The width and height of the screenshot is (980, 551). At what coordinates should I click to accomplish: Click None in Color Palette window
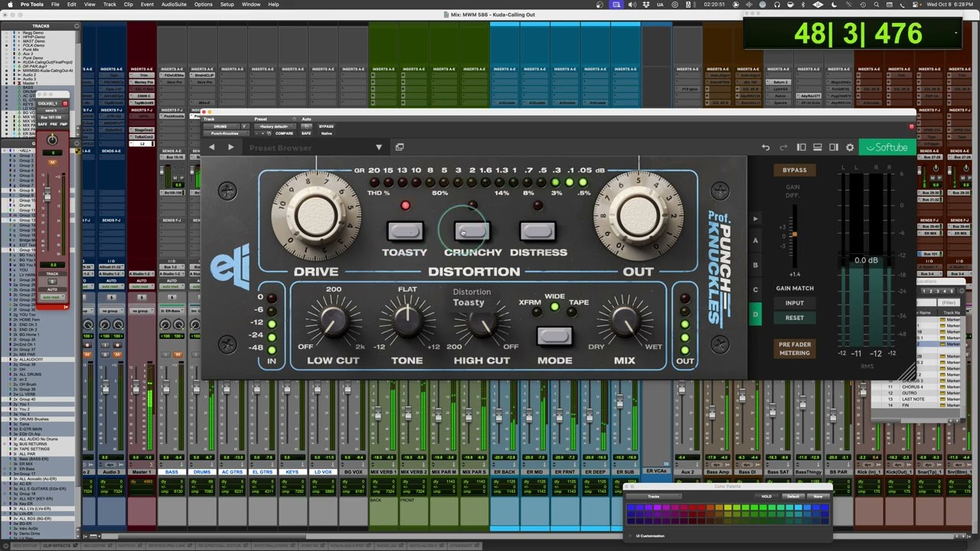pyautogui.click(x=818, y=497)
